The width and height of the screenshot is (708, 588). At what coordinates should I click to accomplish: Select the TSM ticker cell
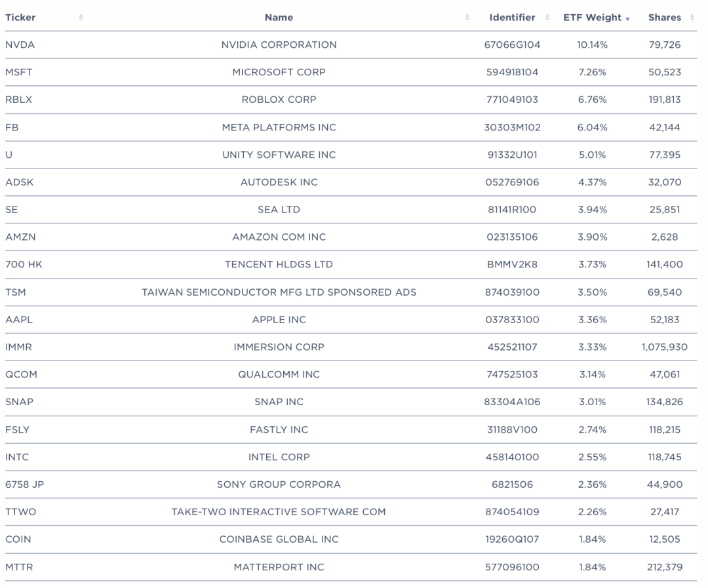16,292
